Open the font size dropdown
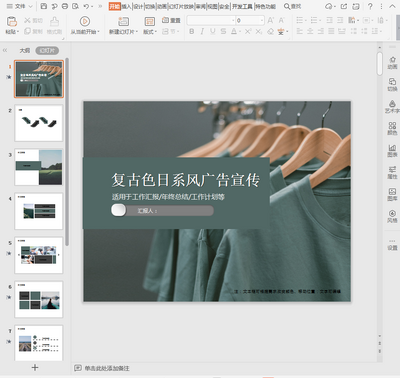The height and width of the screenshot is (378, 400). (x=262, y=20)
